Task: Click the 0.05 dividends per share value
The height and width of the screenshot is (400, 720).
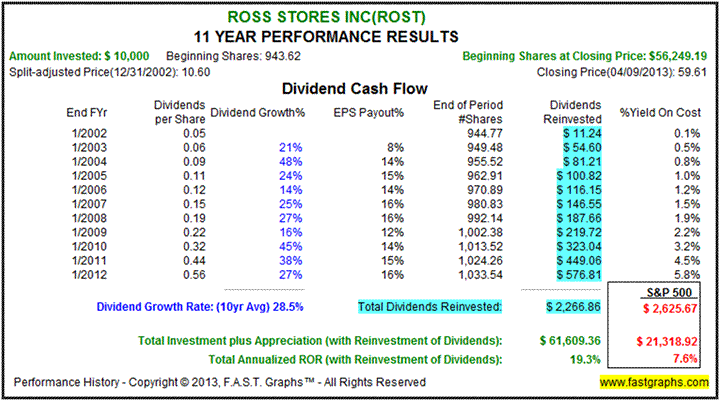Action: click(x=194, y=134)
